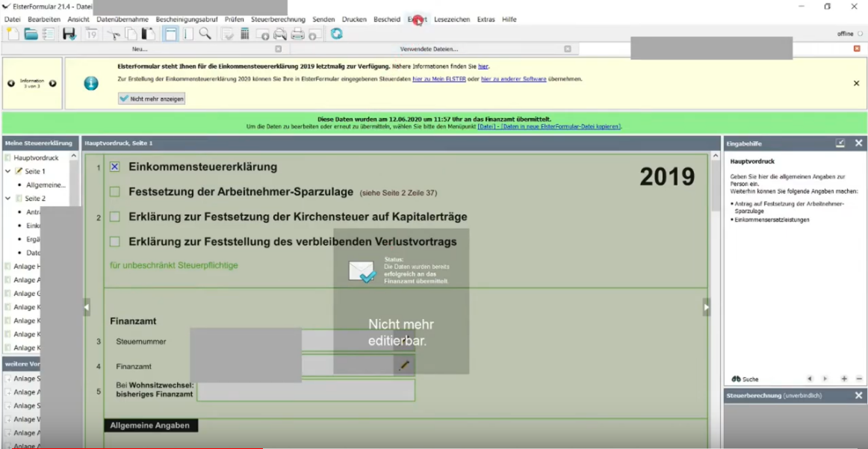Select Hauptvordruck in the tree

tap(36, 158)
